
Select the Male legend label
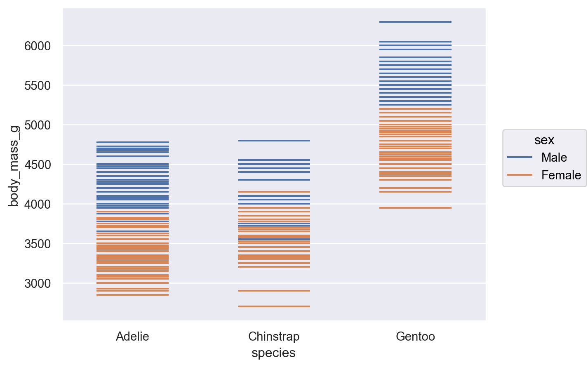pos(554,158)
